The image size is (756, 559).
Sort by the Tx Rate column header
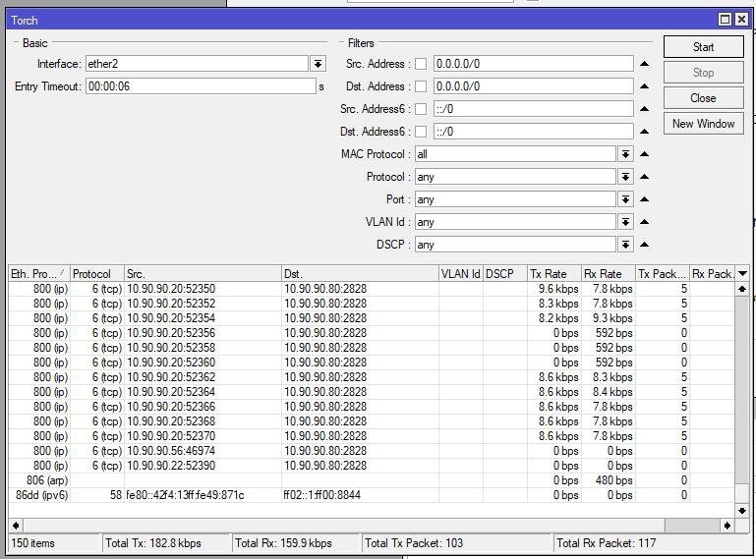[552, 274]
